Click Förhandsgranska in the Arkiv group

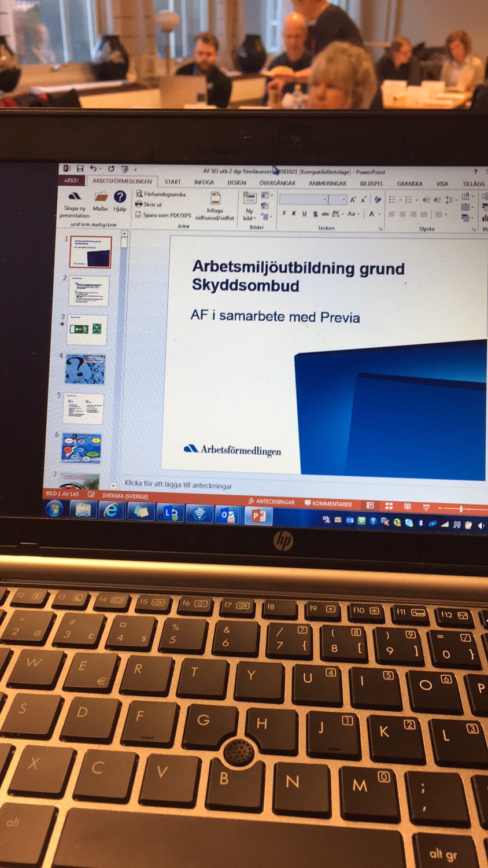(x=161, y=194)
